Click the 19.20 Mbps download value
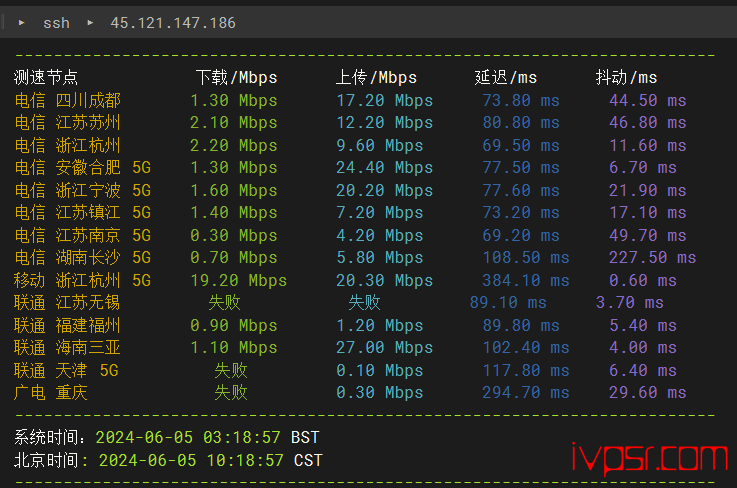The image size is (737, 488). [x=239, y=281]
